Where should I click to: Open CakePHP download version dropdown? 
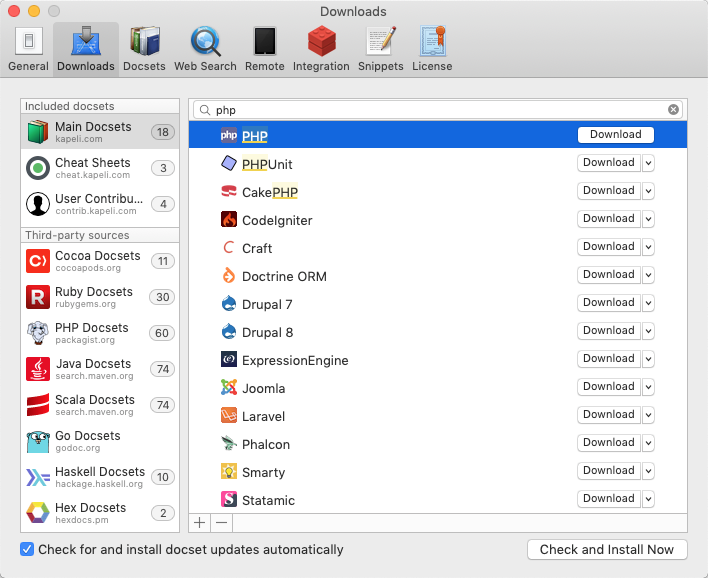tap(648, 191)
